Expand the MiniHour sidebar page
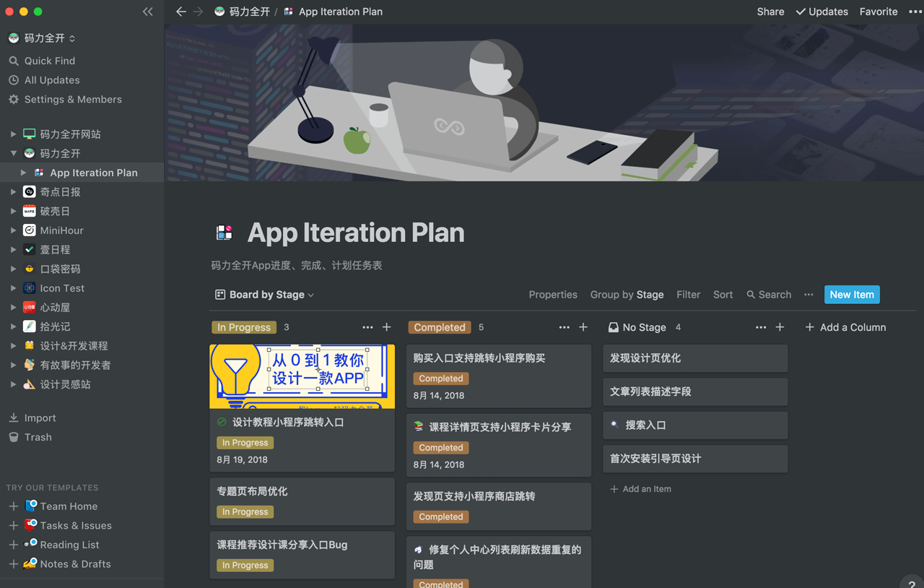This screenshot has width=924, height=588. point(13,230)
